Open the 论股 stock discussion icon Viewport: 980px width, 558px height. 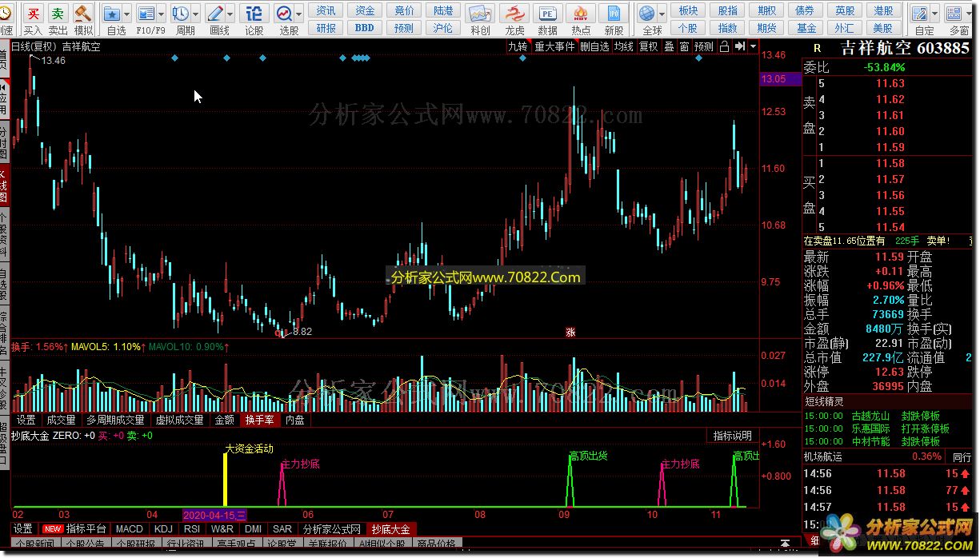[254, 14]
